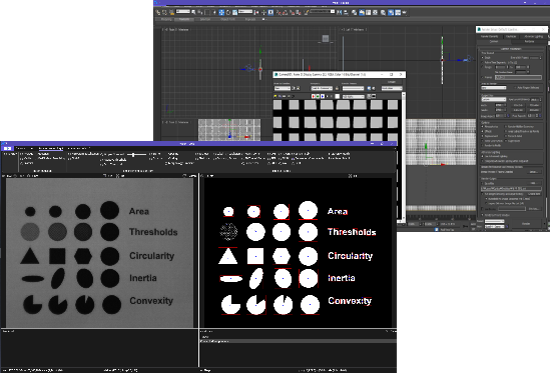Open the RGB Alpha channel dropdown in rendered frame window
Image resolution: width=550 pixels, height=373 pixels.
(354, 96)
